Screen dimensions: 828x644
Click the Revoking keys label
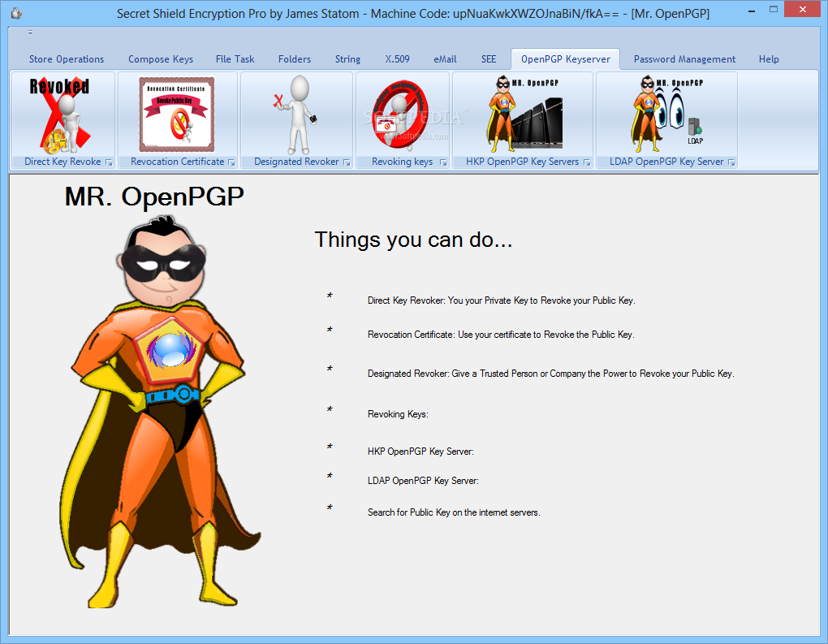coord(403,162)
